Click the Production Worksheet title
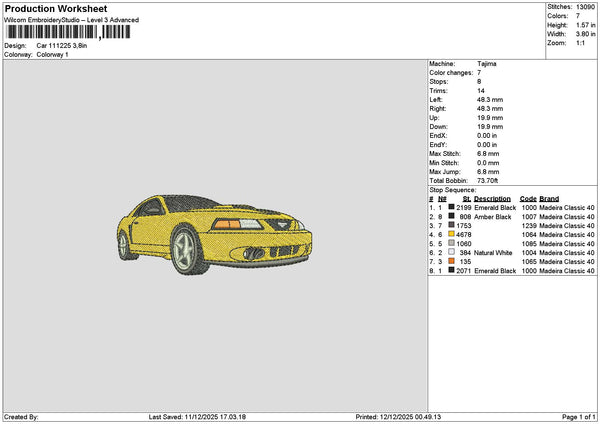The width and height of the screenshot is (600, 424). point(55,8)
